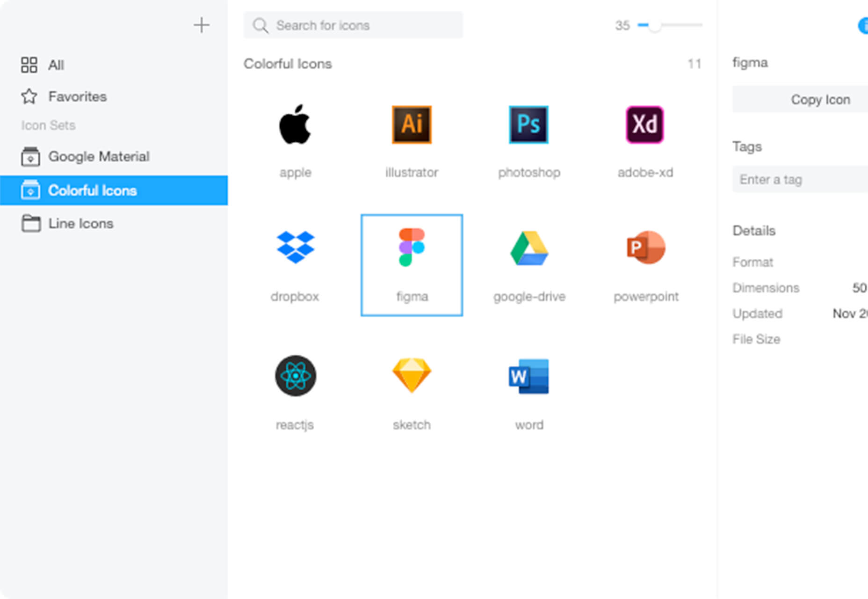Click the Enter a tag field
The width and height of the screenshot is (868, 599).
click(800, 179)
